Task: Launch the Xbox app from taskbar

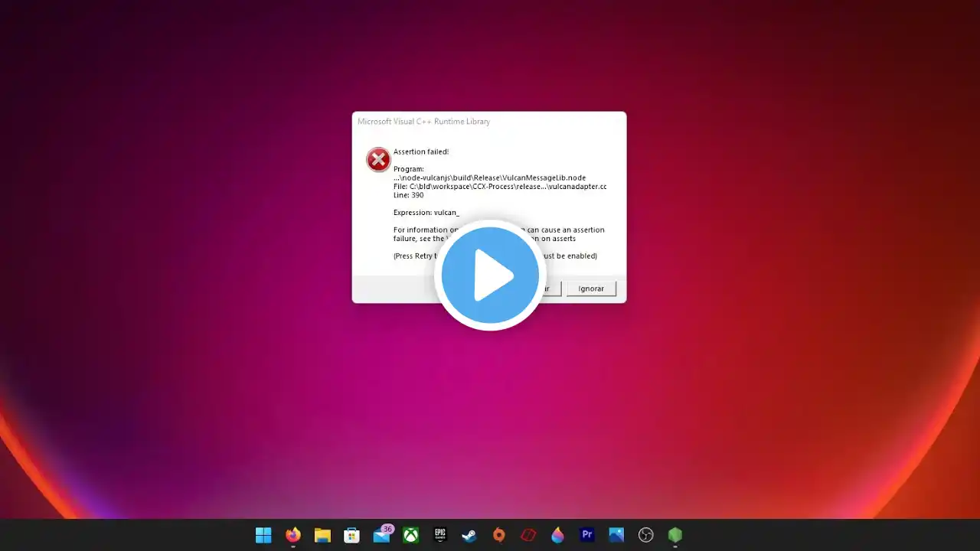Action: [410, 535]
